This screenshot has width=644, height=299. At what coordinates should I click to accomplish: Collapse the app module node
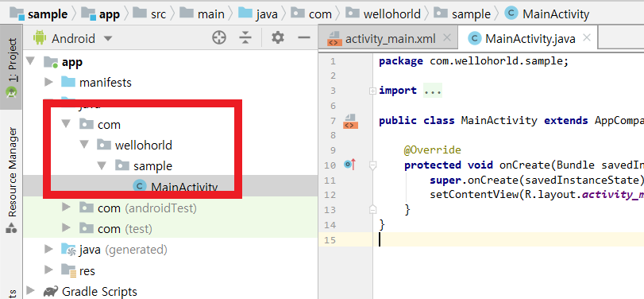[30, 62]
